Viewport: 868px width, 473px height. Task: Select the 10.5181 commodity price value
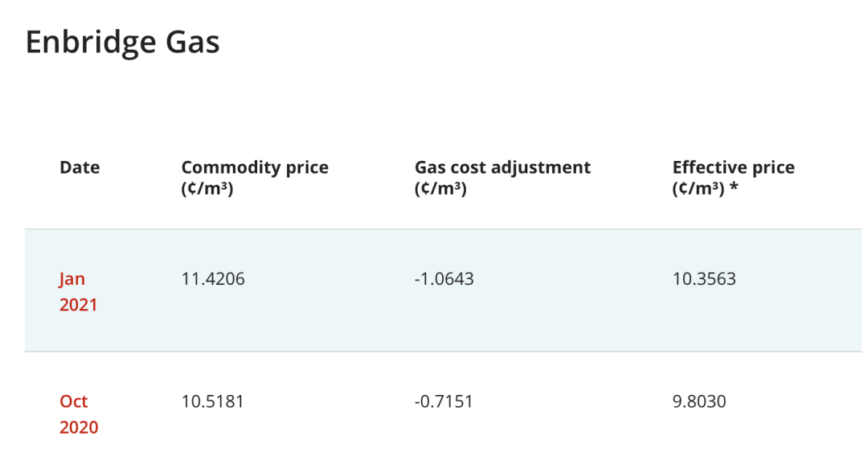click(x=212, y=401)
